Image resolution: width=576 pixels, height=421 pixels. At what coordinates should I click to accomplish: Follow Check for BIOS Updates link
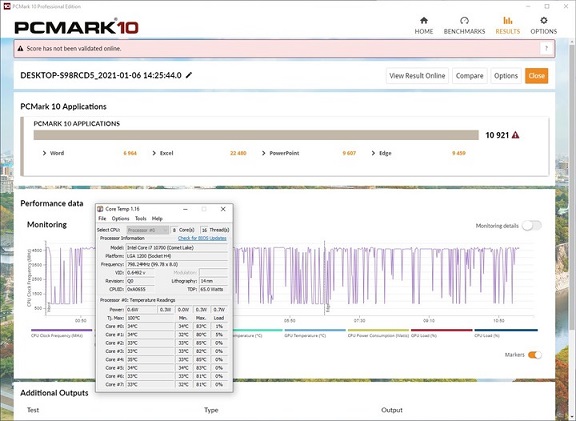(202, 238)
